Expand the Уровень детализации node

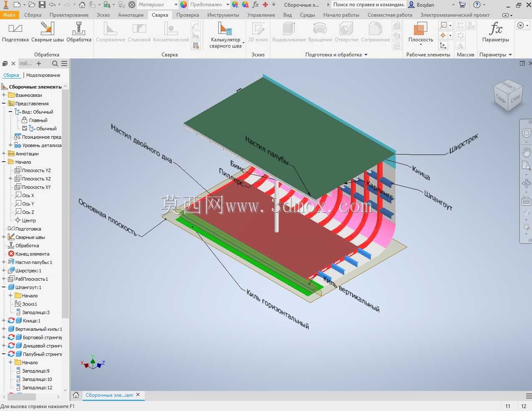click(10, 145)
